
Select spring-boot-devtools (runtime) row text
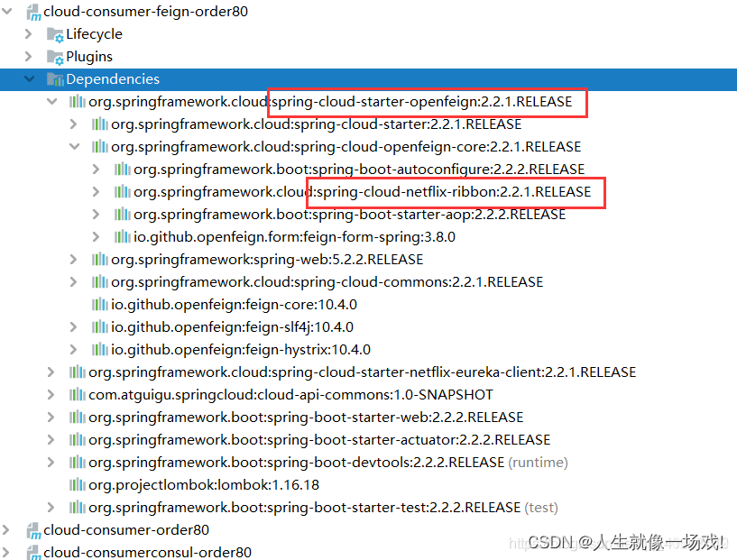pos(328,463)
